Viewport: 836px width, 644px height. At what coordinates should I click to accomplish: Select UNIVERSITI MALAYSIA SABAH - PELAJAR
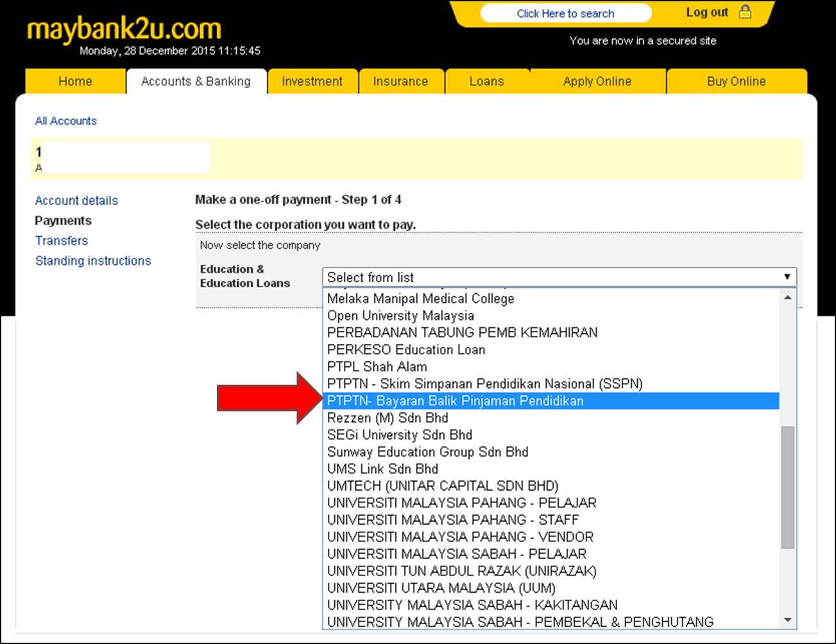550,554
